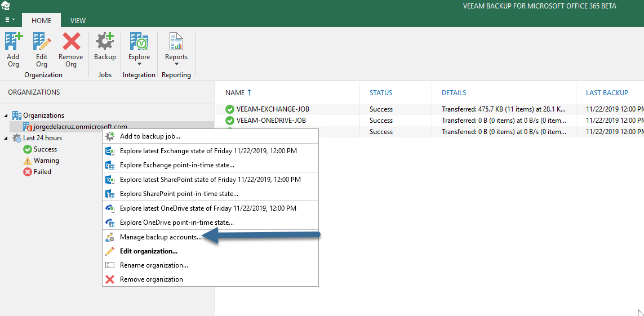
Task: Choose Explore SharePoint point-in-time state
Action: 210,194
